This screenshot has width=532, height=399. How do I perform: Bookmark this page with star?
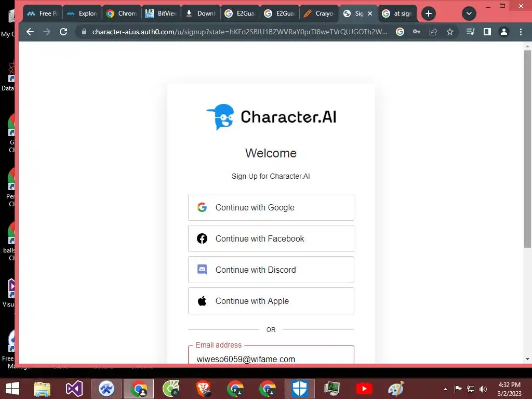pyautogui.click(x=450, y=32)
